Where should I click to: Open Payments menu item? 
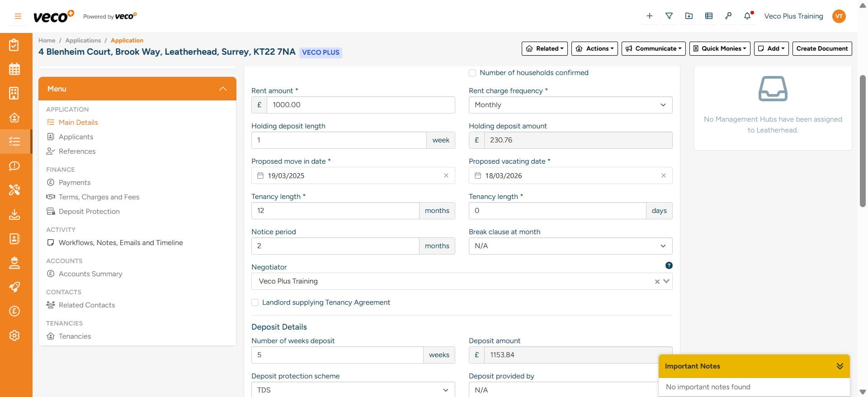tap(75, 183)
